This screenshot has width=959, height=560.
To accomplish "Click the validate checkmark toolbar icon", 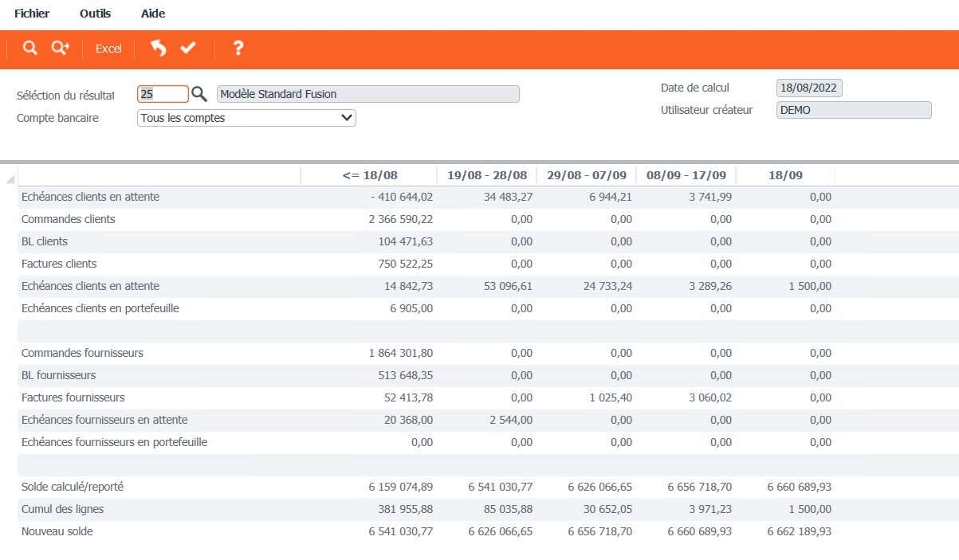I will (188, 49).
